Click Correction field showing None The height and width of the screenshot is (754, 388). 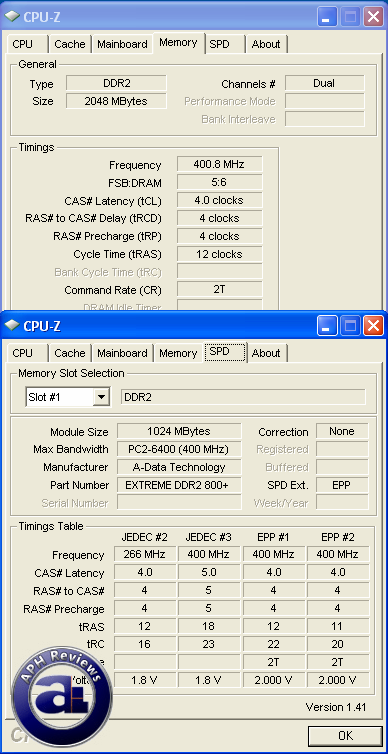point(342,431)
